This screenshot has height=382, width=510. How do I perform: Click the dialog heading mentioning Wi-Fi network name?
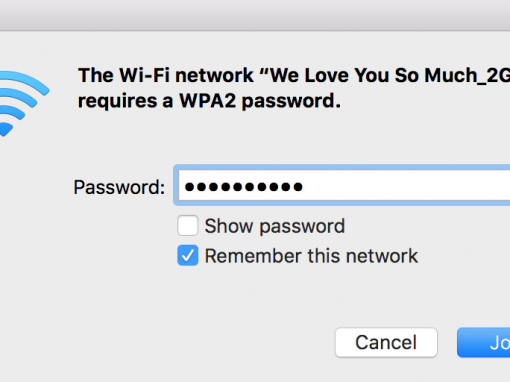pos(294,75)
